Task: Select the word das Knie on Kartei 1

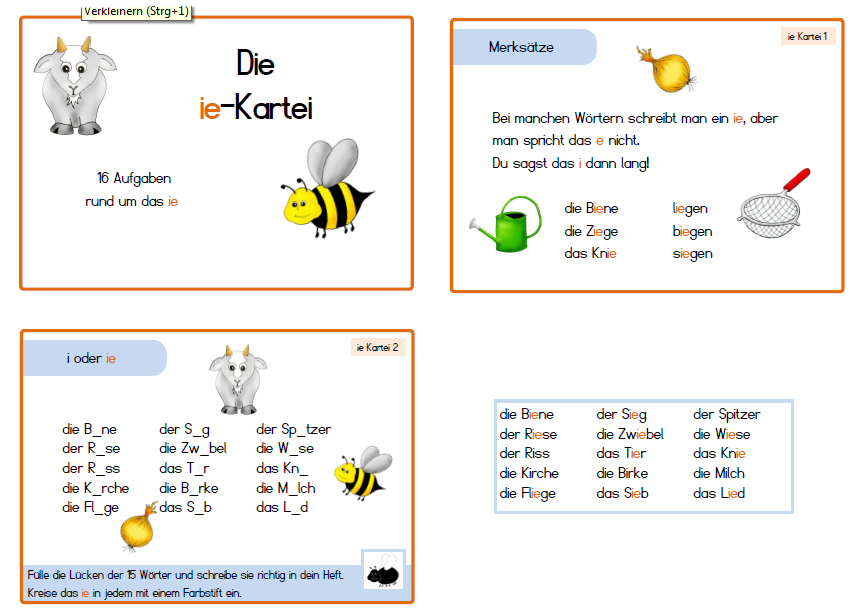Action: click(591, 253)
